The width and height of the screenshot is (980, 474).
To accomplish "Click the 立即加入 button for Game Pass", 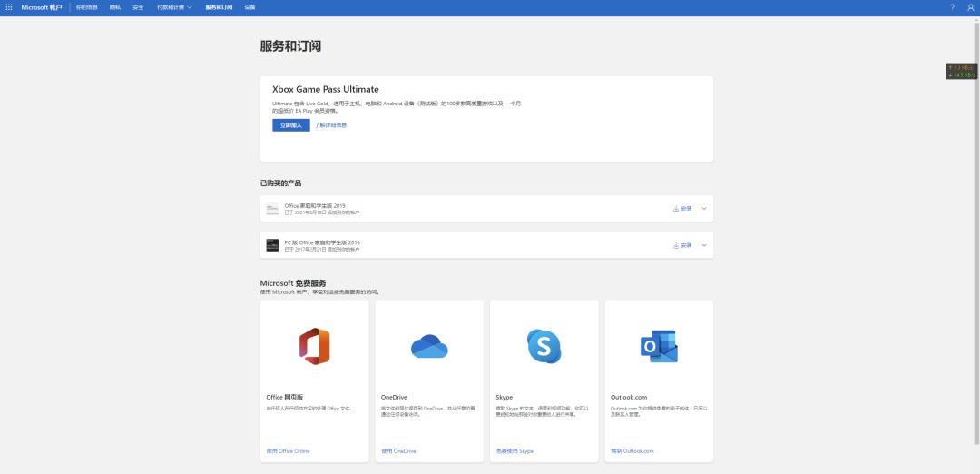I will [291, 125].
